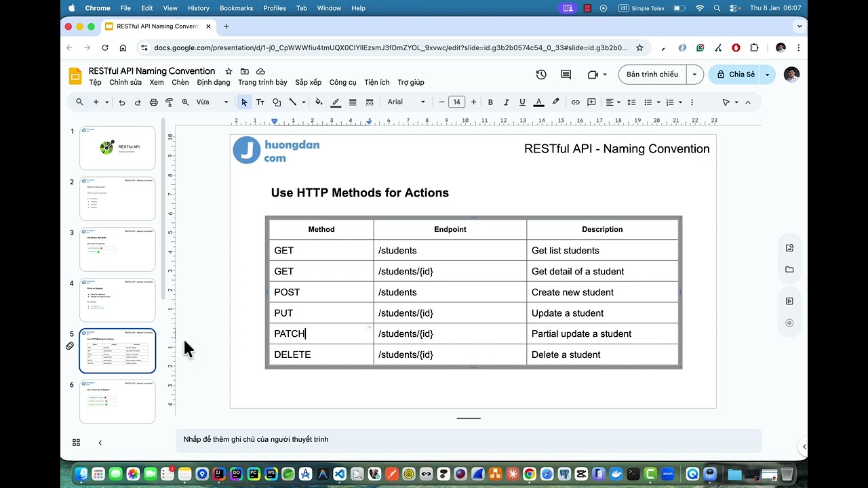The height and width of the screenshot is (488, 868).
Task: Toggle bold formatting
Action: pyautogui.click(x=490, y=102)
